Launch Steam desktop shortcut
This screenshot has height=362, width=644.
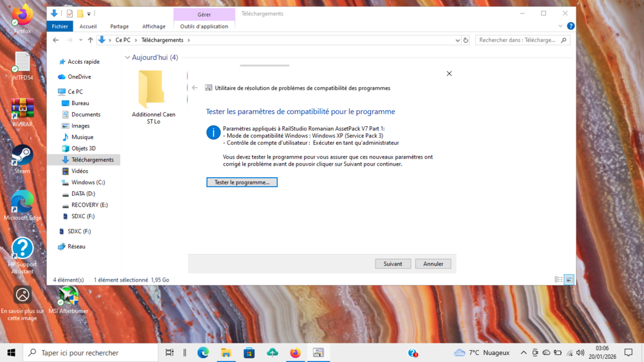pos(22,160)
